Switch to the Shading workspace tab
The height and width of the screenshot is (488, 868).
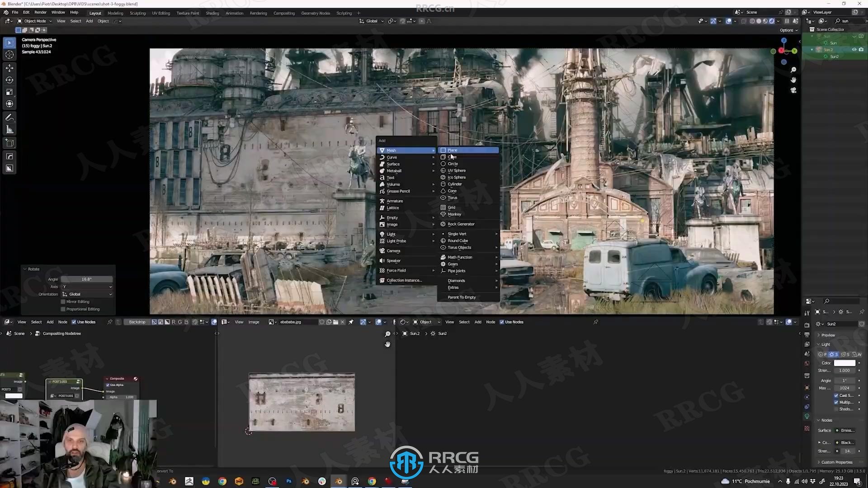pyautogui.click(x=212, y=13)
